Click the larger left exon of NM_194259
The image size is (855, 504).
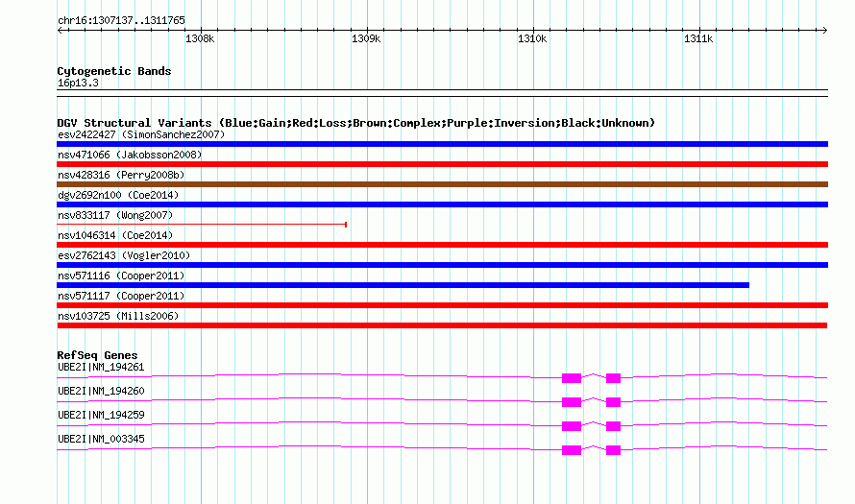tap(572, 426)
